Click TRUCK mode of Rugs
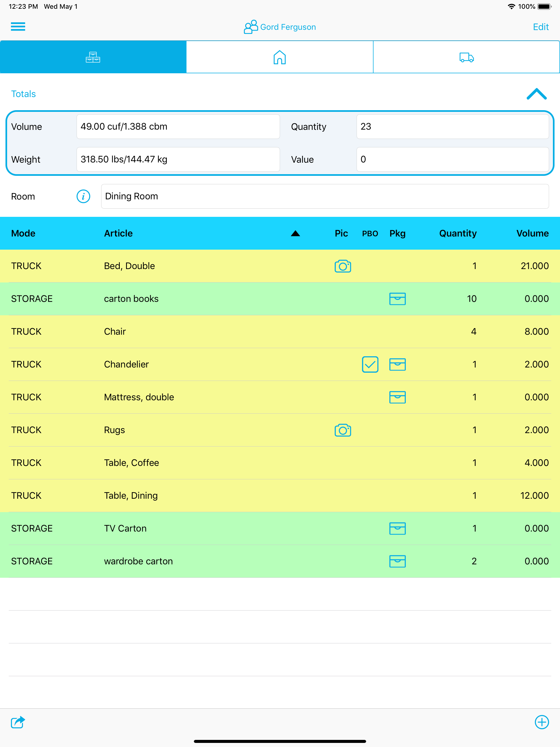This screenshot has width=560, height=747. click(x=26, y=430)
